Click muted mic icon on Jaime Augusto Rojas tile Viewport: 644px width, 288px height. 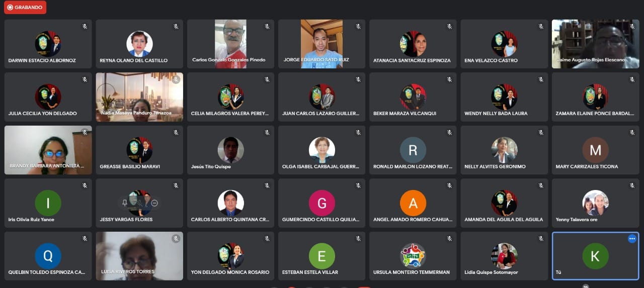click(x=632, y=27)
